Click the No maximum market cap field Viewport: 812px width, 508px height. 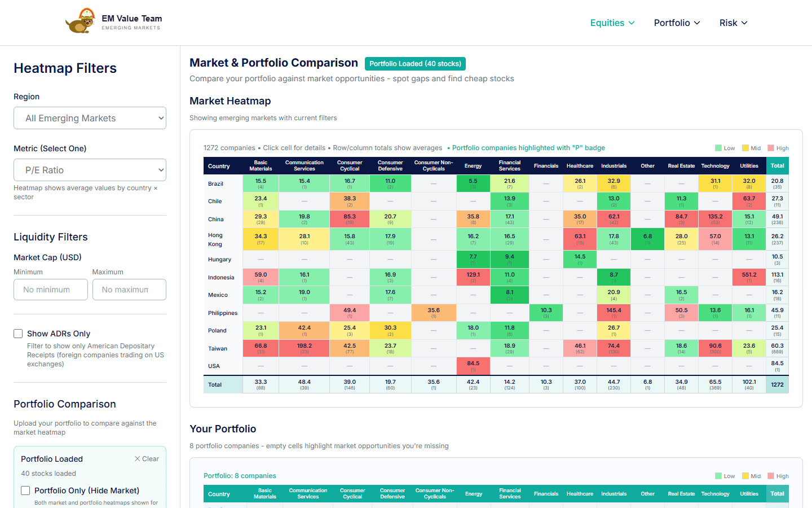[x=129, y=289]
